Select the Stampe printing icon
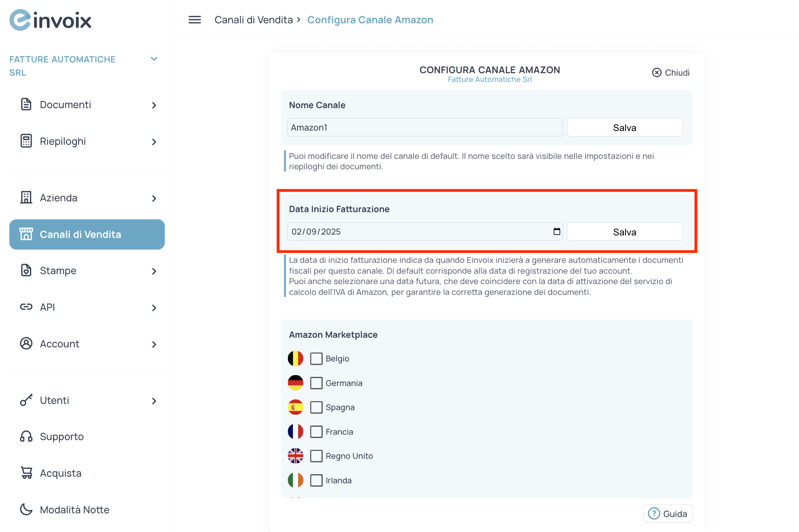The width and height of the screenshot is (799, 532). click(26, 270)
